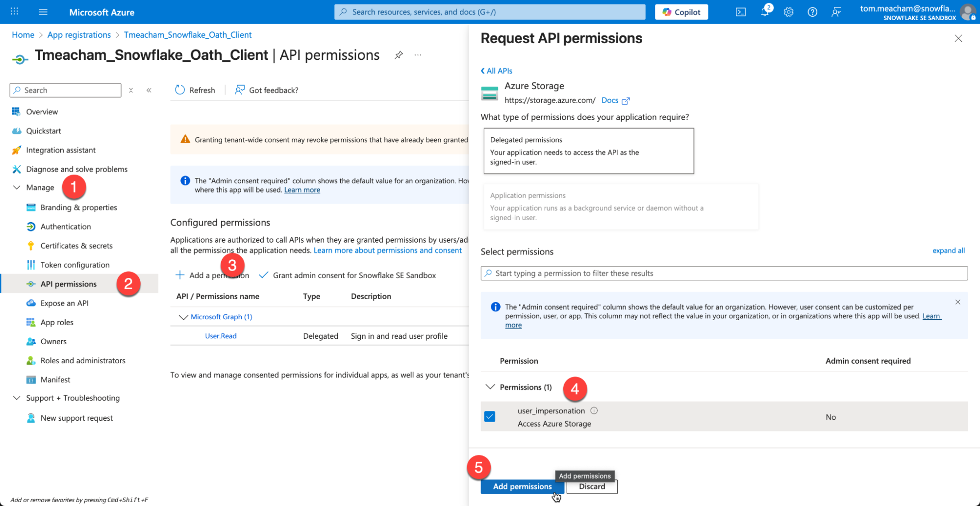Click the Discard button
This screenshot has height=506, width=980.
(x=592, y=486)
